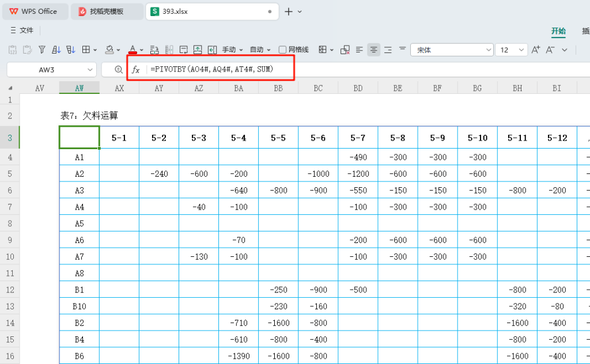Expand the fill color dropdown arrow

[x=118, y=50]
